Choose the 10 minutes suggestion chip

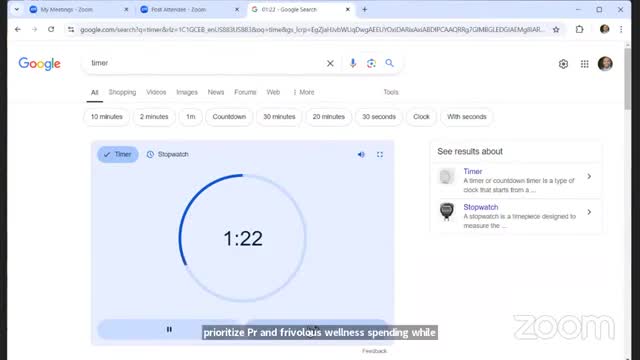point(107,117)
